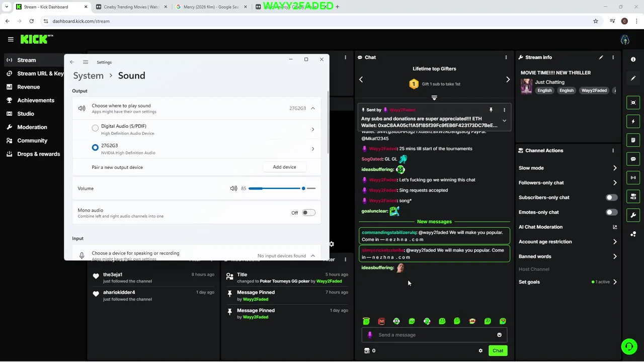This screenshot has width=644, height=362.
Task: Toggle the screen capture widget in right sidebar
Action: coord(633,103)
